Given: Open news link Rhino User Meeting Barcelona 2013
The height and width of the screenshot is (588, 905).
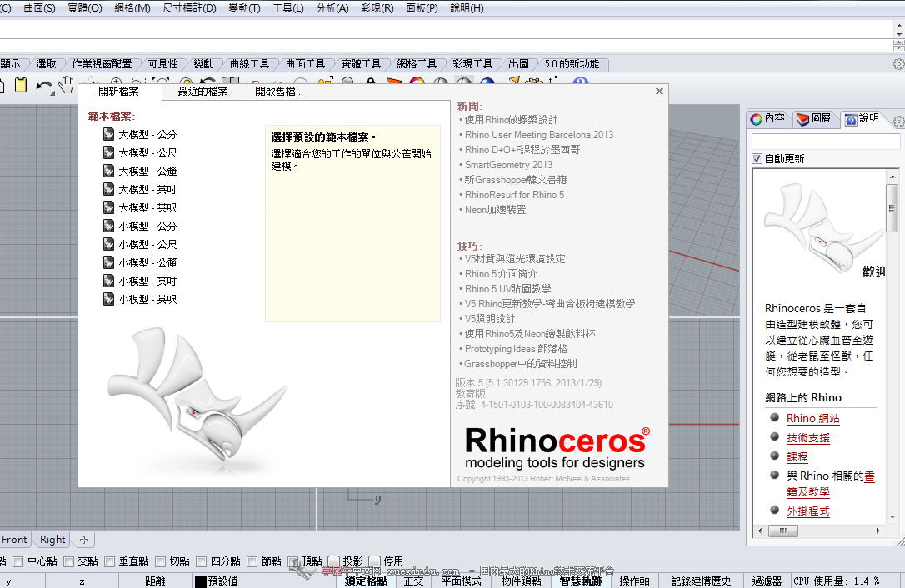Looking at the screenshot, I should (x=539, y=134).
